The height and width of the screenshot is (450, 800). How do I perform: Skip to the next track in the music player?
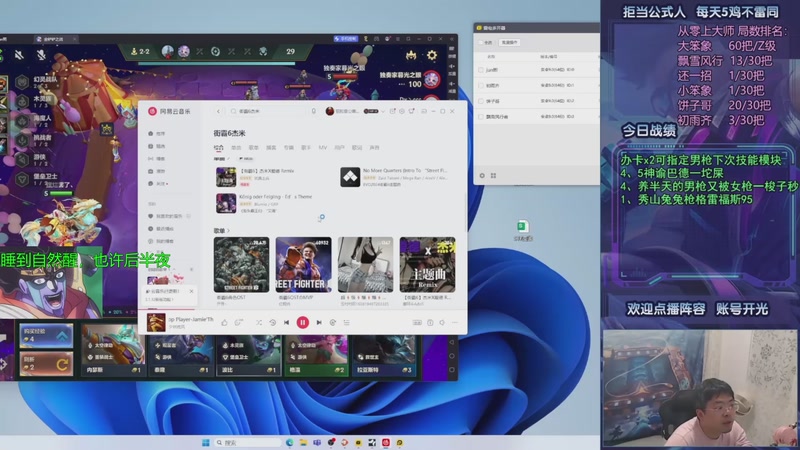tap(319, 322)
